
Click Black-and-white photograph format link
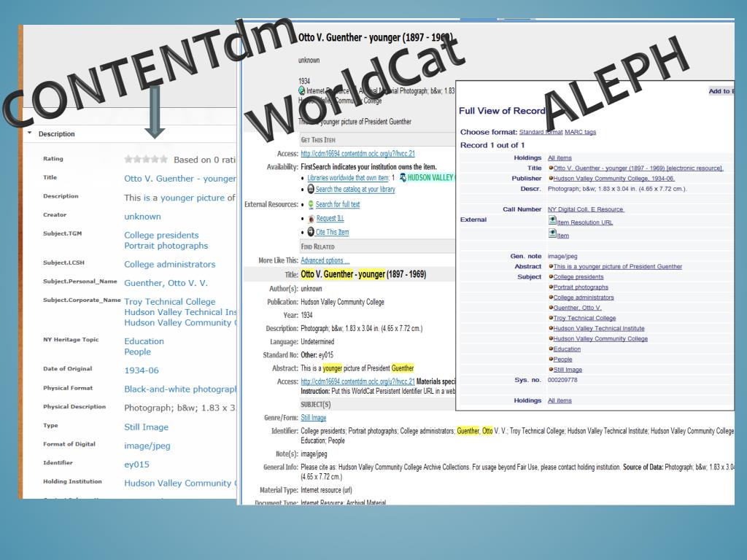180,389
